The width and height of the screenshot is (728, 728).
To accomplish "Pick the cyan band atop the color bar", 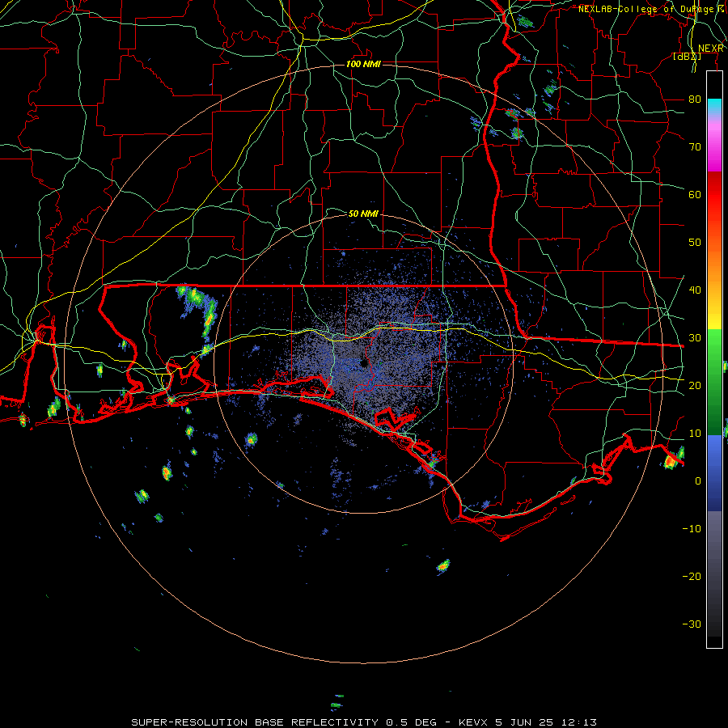I will click(714, 108).
